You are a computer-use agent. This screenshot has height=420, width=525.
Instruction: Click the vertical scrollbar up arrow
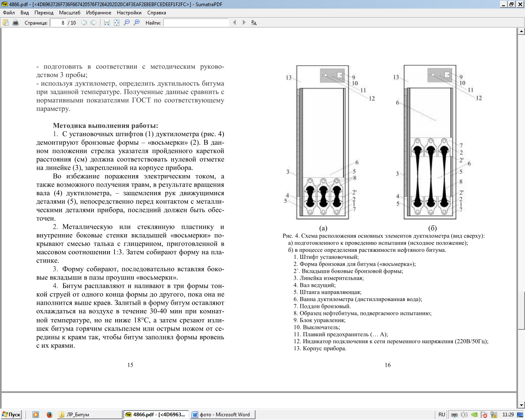coord(521,31)
